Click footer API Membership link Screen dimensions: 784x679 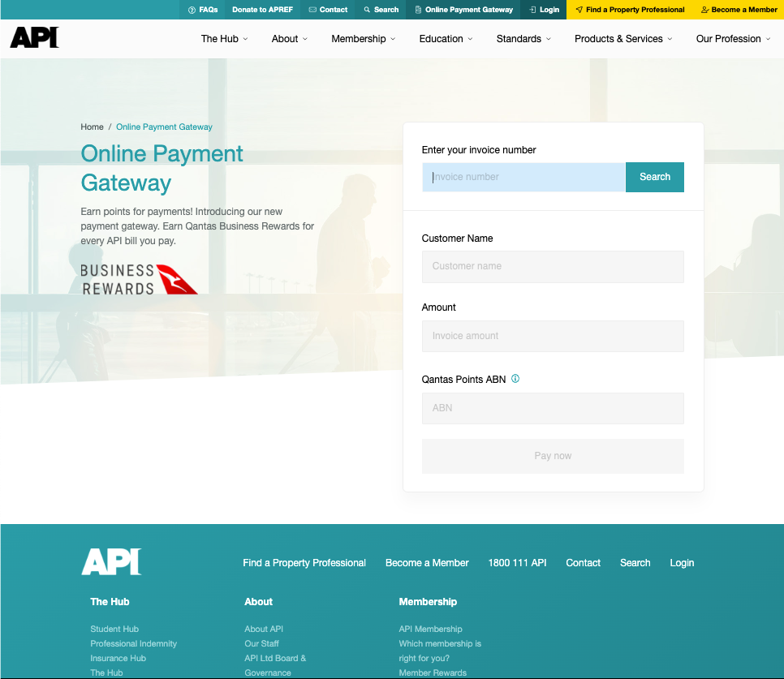(430, 629)
